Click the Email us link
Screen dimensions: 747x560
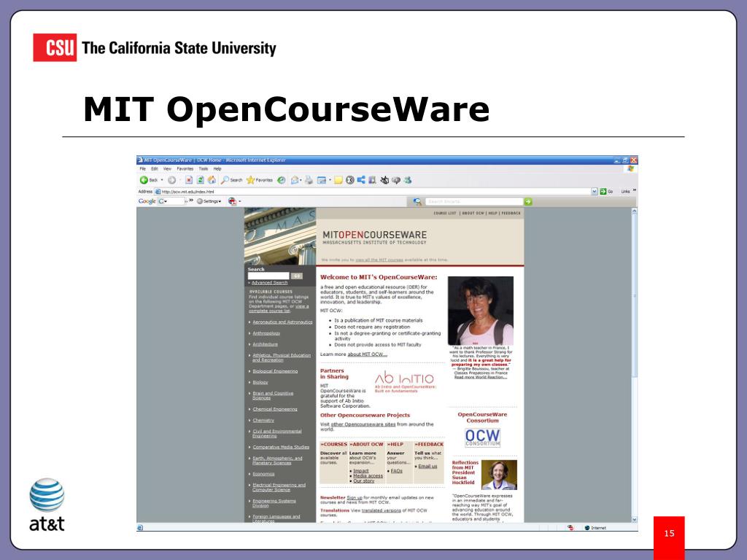point(427,466)
